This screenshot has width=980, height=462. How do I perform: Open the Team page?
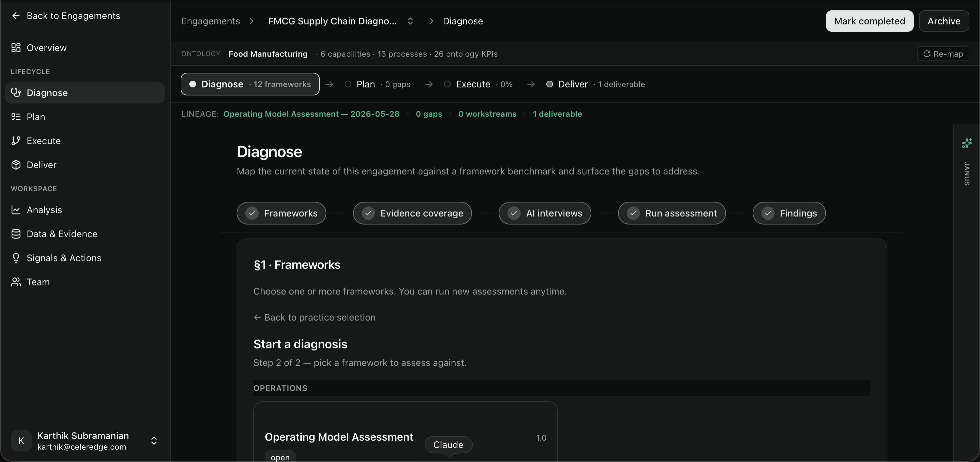(85, 282)
